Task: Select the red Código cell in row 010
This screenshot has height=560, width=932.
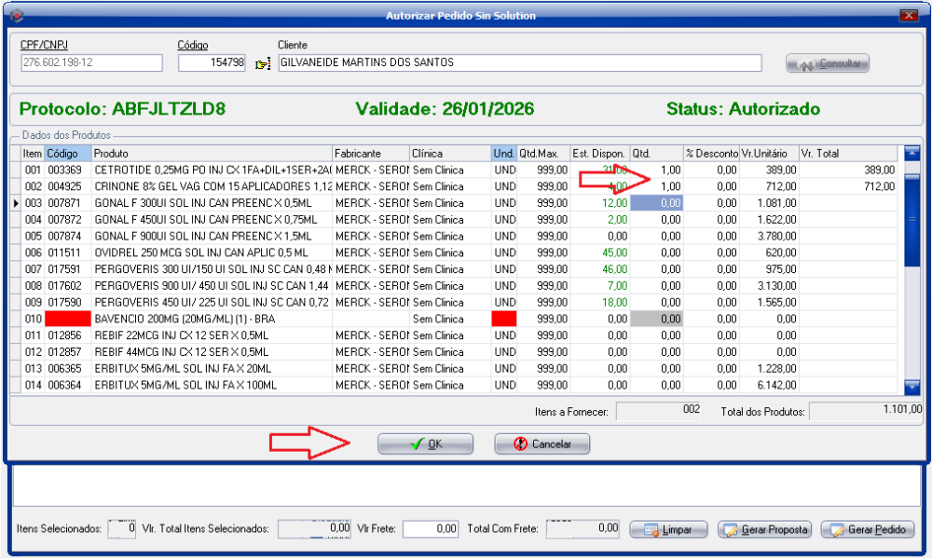Action: pyautogui.click(x=68, y=319)
